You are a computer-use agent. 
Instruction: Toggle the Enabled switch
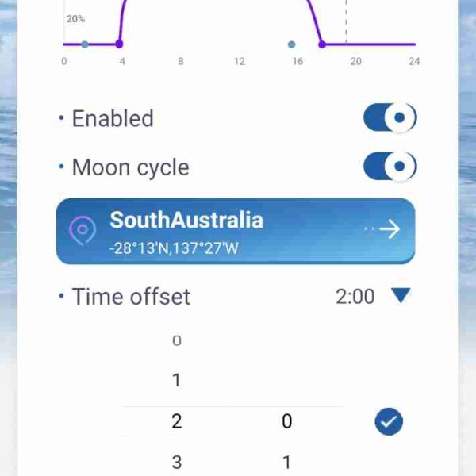[x=390, y=117]
